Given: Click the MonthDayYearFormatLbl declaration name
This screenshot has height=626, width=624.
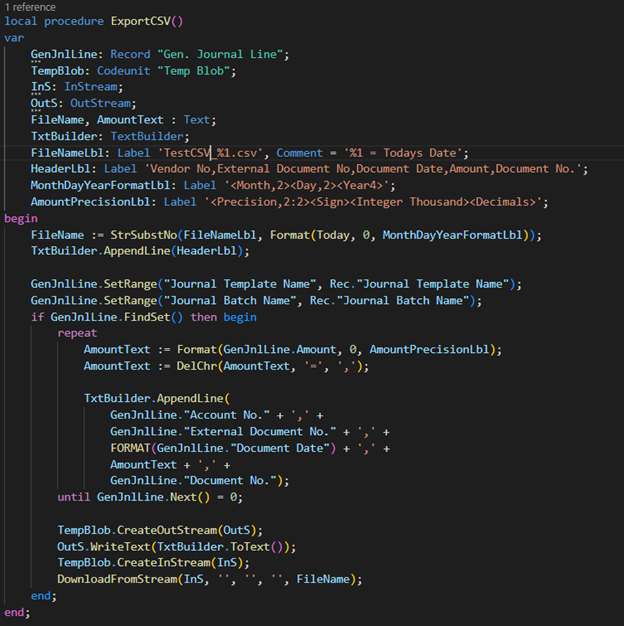Looking at the screenshot, I should pos(101,186).
